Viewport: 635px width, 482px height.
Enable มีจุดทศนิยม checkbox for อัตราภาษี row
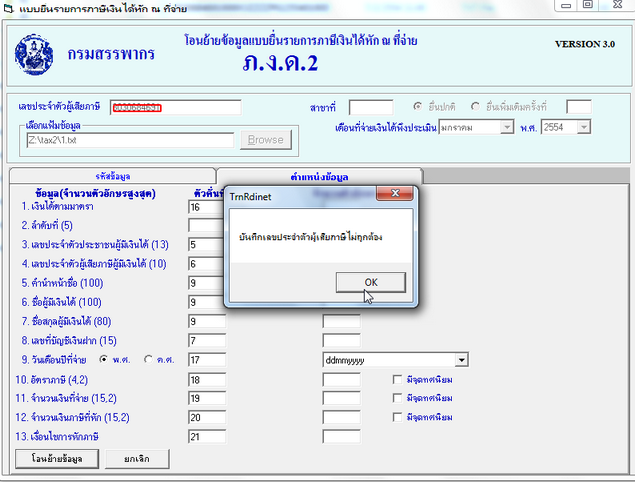point(397,380)
